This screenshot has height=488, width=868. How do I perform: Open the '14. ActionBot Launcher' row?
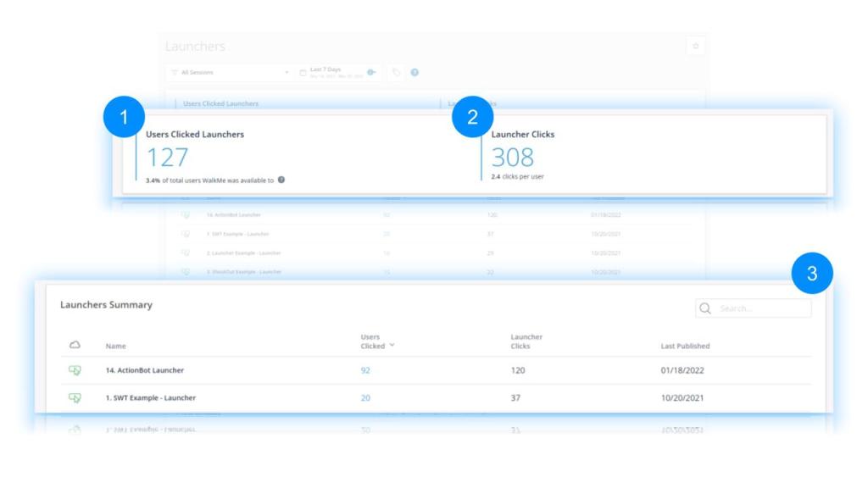click(144, 370)
